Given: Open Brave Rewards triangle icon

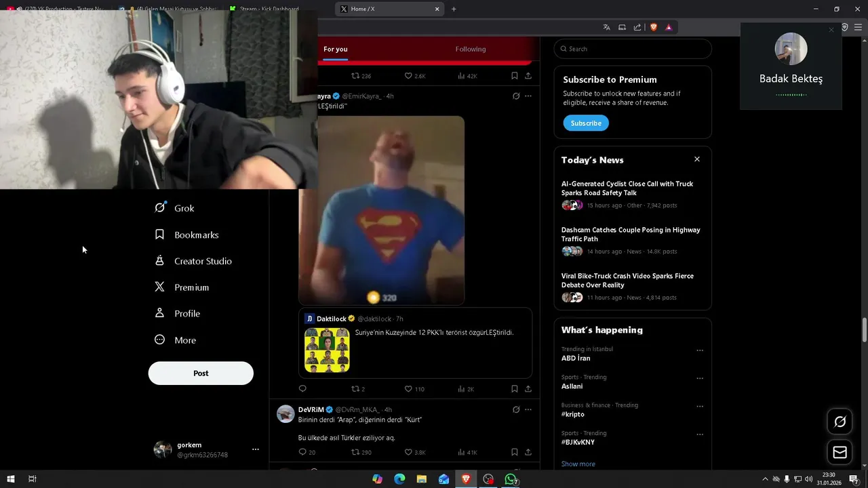Looking at the screenshot, I should [x=669, y=27].
